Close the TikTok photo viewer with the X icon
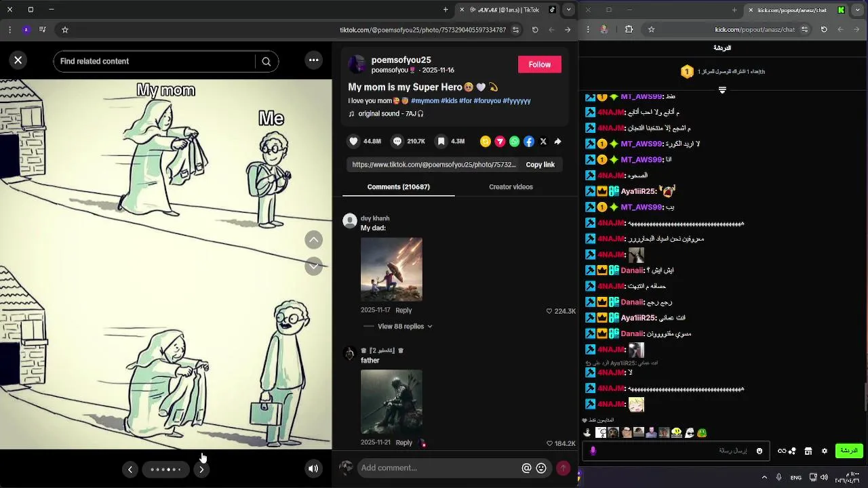Image resolution: width=868 pixels, height=488 pixels. click(x=18, y=60)
